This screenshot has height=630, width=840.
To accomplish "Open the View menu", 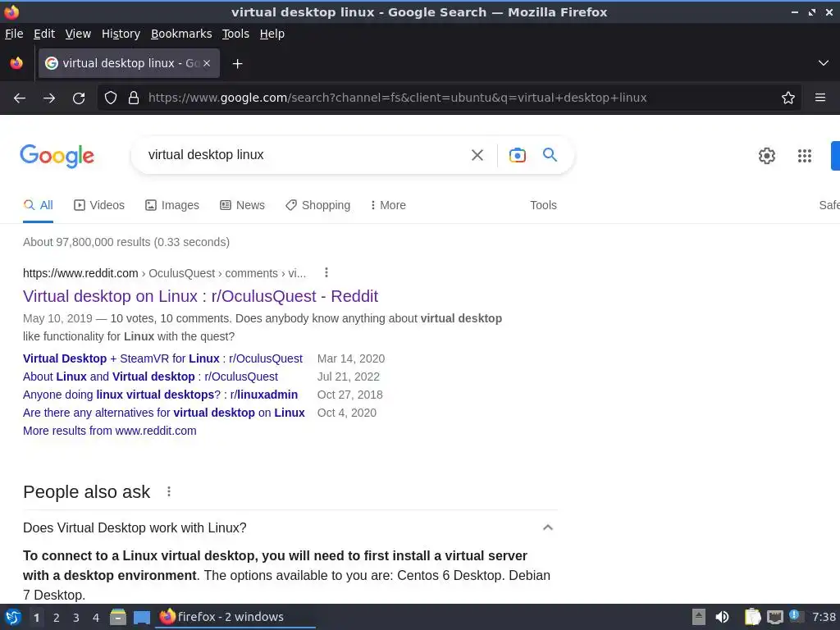I will [x=78, y=34].
